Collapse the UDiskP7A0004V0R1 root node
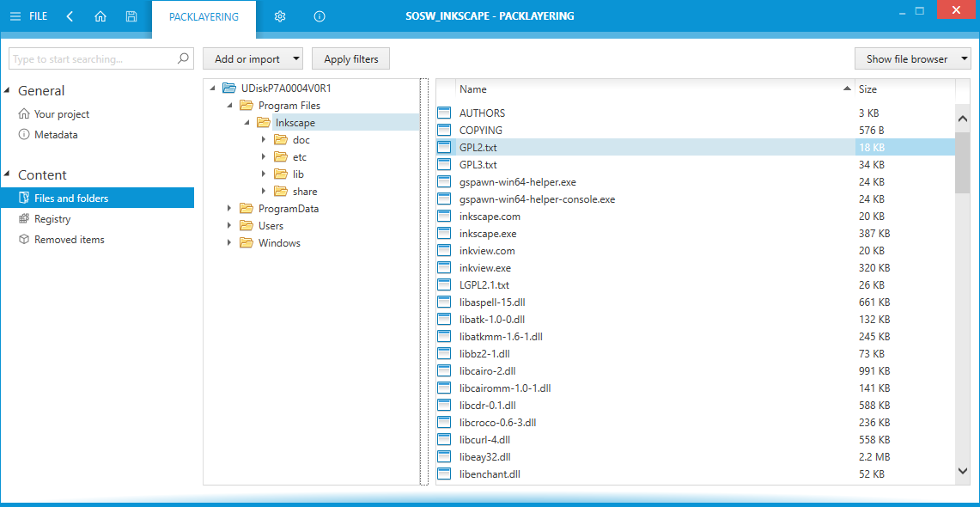This screenshot has width=980, height=507. coord(212,89)
